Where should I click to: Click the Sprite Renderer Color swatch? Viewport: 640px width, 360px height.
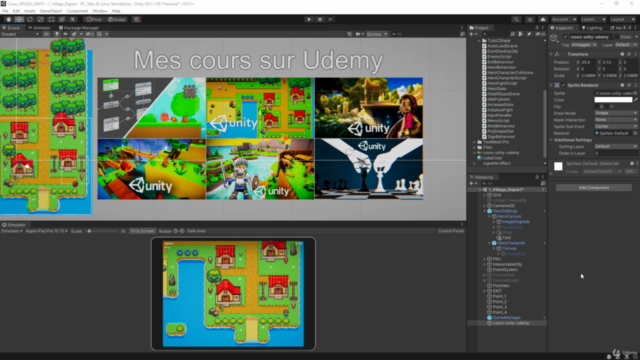pyautogui.click(x=613, y=100)
